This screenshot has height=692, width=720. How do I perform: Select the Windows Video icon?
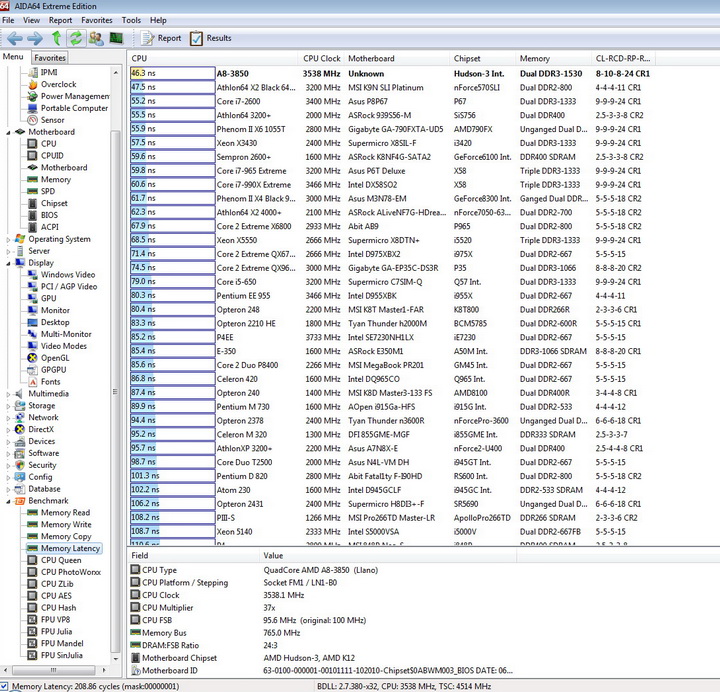pyautogui.click(x=33, y=275)
